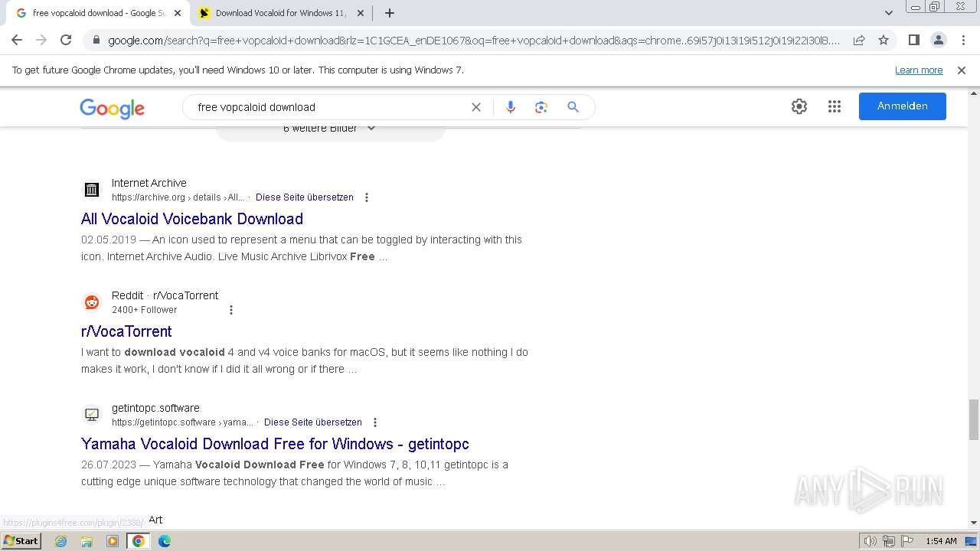The width and height of the screenshot is (980, 551).
Task: Open the 'r/VocaTorrent' result
Action: pos(126,331)
